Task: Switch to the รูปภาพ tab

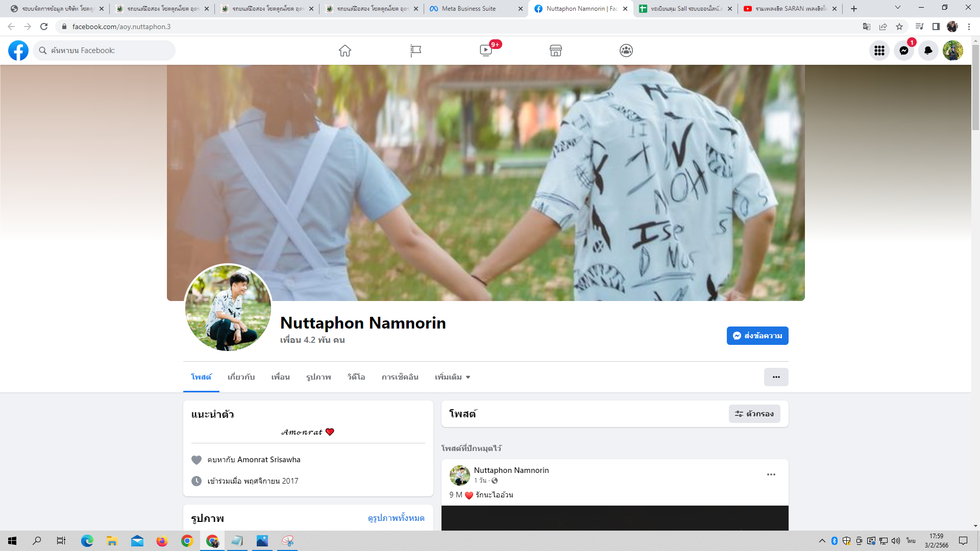Action: point(318,377)
